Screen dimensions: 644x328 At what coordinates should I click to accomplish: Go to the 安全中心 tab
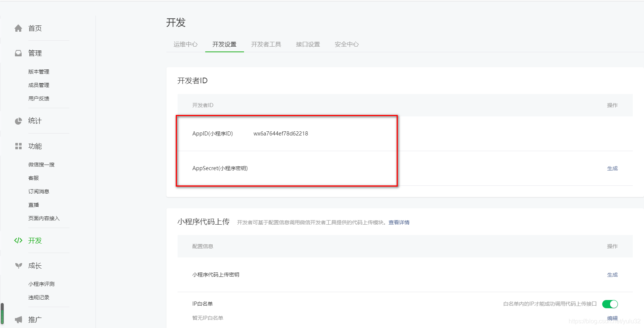click(347, 44)
